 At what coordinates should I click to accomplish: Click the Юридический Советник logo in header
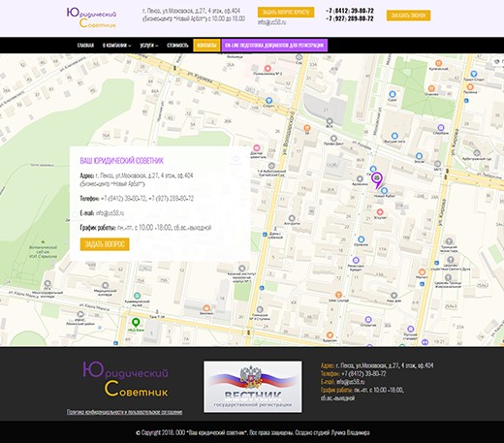(x=92, y=17)
